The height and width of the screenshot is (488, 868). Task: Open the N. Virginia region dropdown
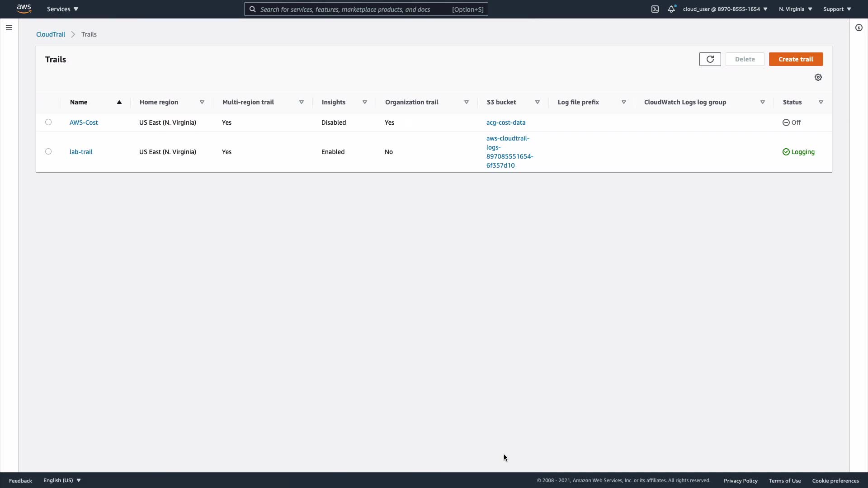point(795,9)
